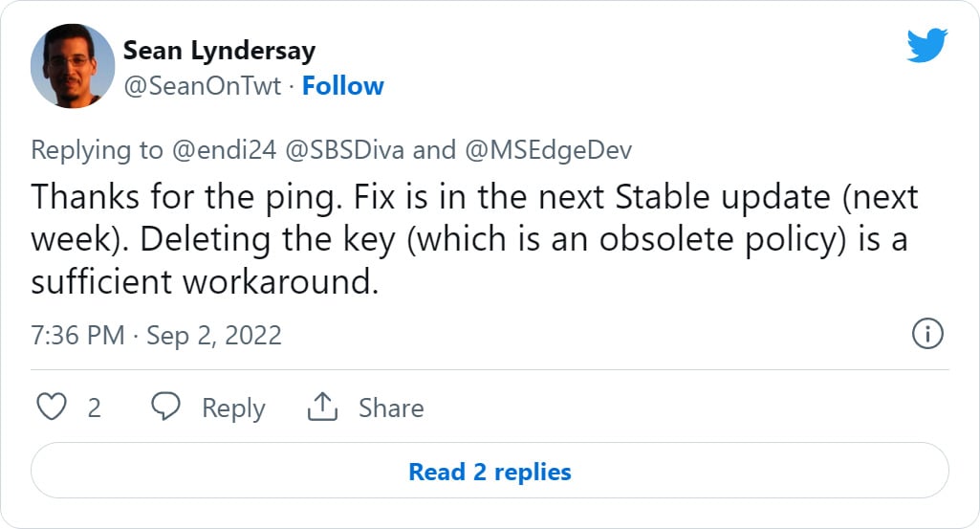The width and height of the screenshot is (980, 529).
Task: Click the reply speech bubble icon
Action: point(165,407)
